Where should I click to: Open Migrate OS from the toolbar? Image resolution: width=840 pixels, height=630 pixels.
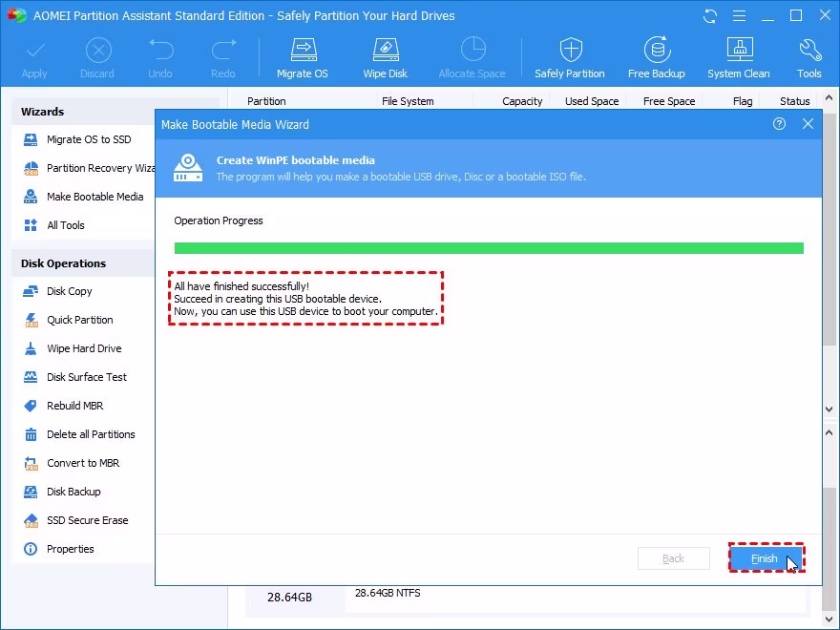303,58
